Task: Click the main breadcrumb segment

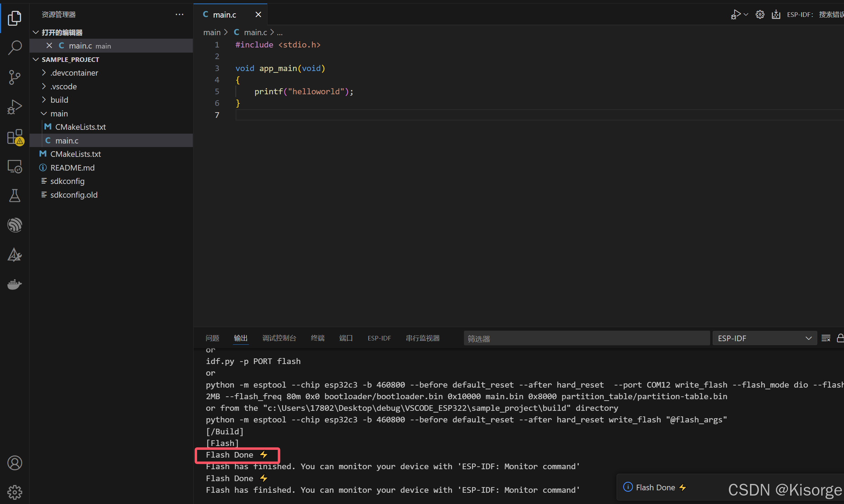Action: (212, 32)
